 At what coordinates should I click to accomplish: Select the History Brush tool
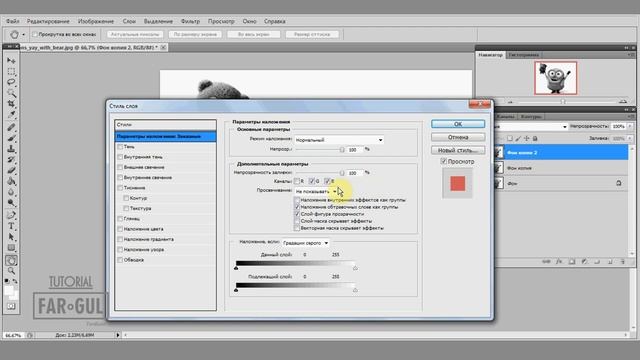coord(11,160)
